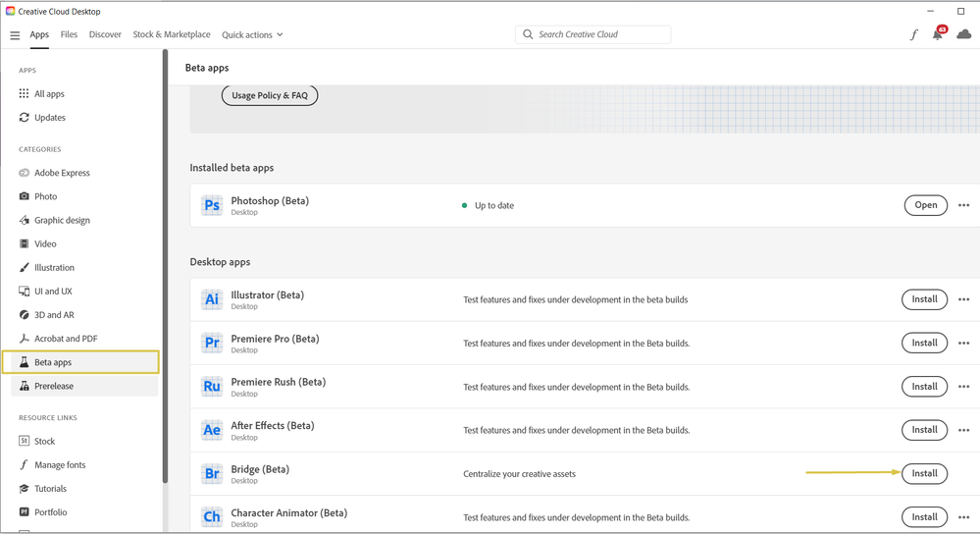Open the notifications bell icon

[939, 33]
